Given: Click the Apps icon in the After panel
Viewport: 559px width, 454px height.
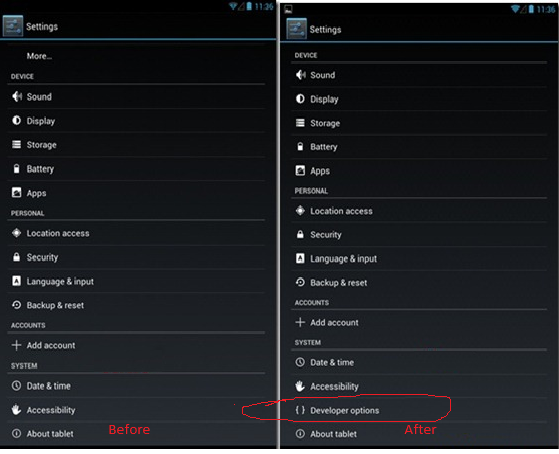Looking at the screenshot, I should click(x=300, y=170).
